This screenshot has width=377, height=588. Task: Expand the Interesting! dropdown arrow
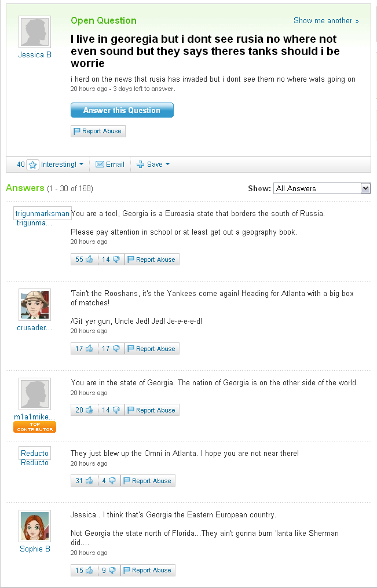click(x=81, y=165)
